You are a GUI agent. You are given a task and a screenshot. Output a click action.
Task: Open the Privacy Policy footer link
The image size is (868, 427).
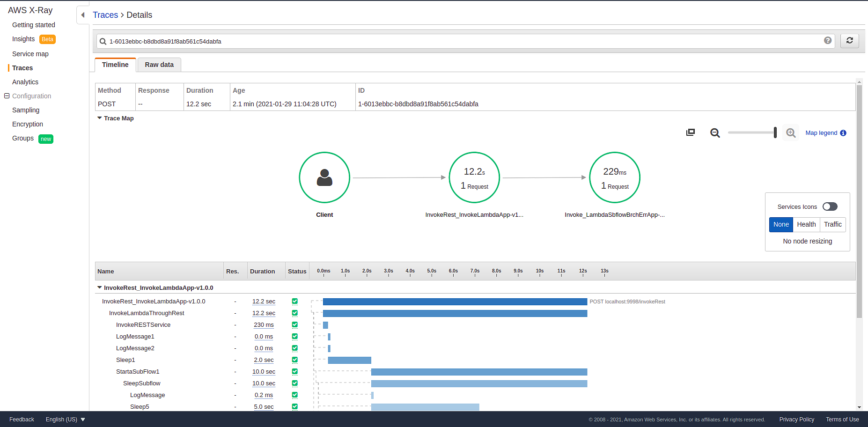tap(796, 420)
